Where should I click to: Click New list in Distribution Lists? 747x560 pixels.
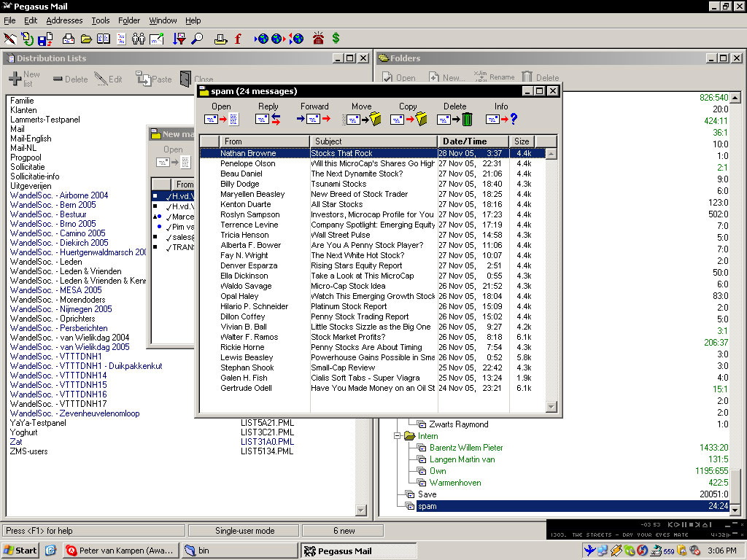click(25, 79)
